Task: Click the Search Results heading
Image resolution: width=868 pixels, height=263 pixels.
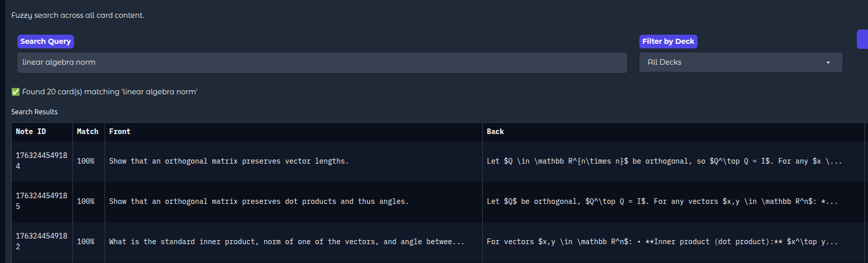Action: pos(34,112)
